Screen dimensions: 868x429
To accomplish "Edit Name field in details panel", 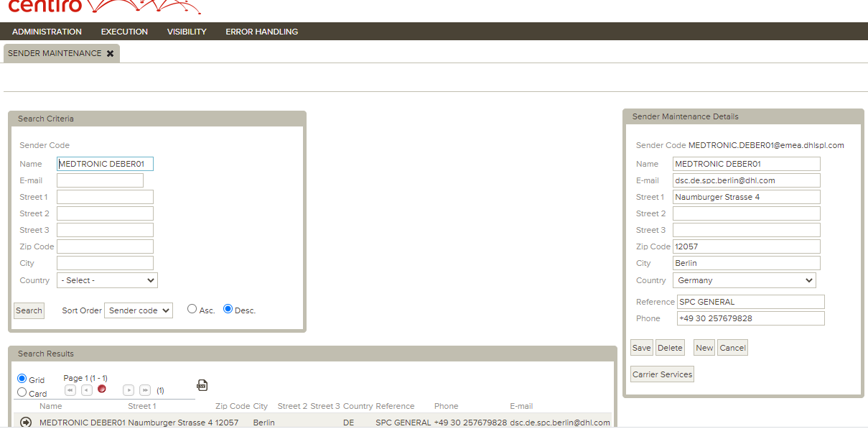I will click(747, 164).
